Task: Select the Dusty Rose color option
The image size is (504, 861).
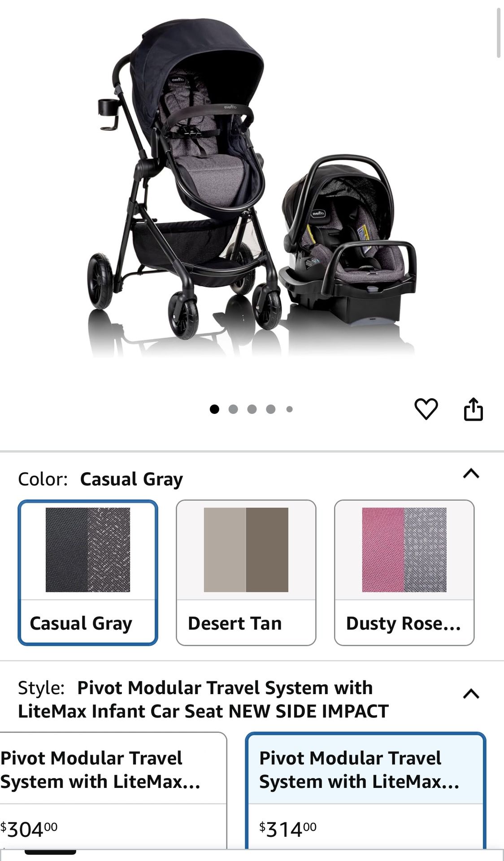Action: [404, 573]
